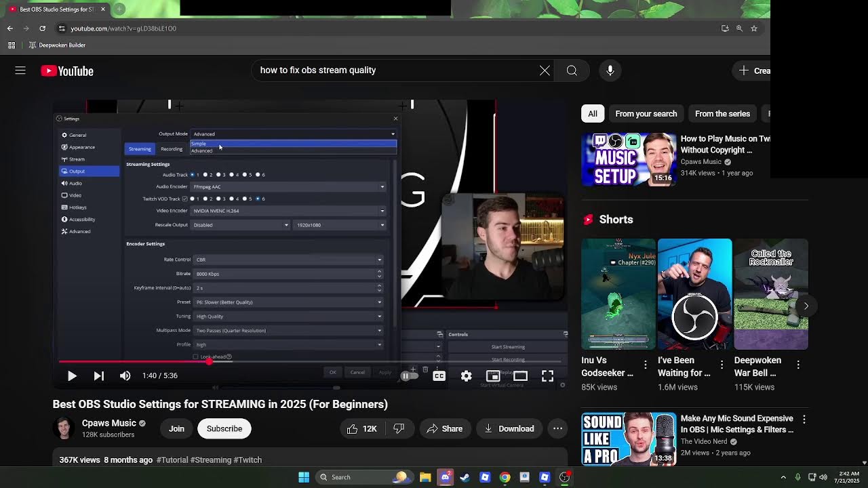Open the Inu Vs Godseeker short
868x488 pixels.
618,293
